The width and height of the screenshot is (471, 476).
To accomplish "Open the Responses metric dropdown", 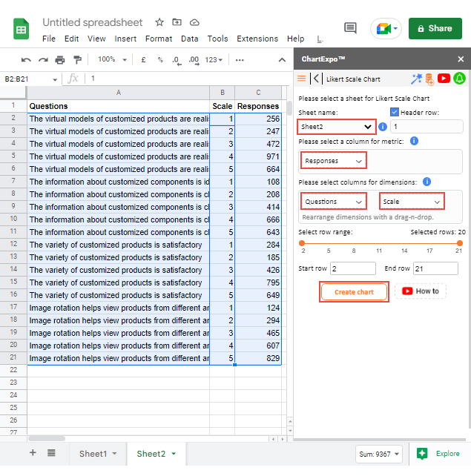I will 334,161.
